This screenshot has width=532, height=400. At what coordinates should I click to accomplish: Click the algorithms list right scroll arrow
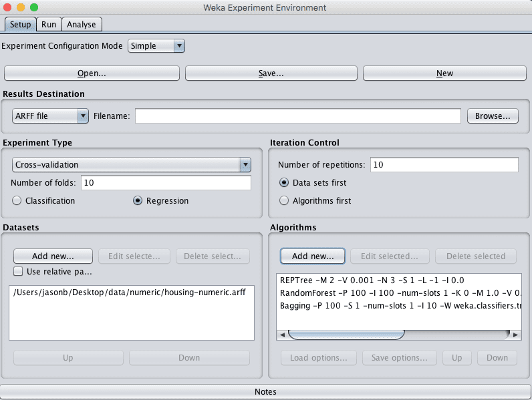click(516, 335)
